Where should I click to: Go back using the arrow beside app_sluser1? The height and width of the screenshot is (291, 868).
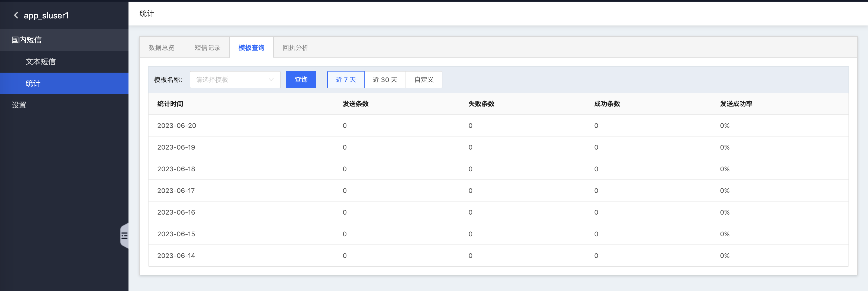16,15
